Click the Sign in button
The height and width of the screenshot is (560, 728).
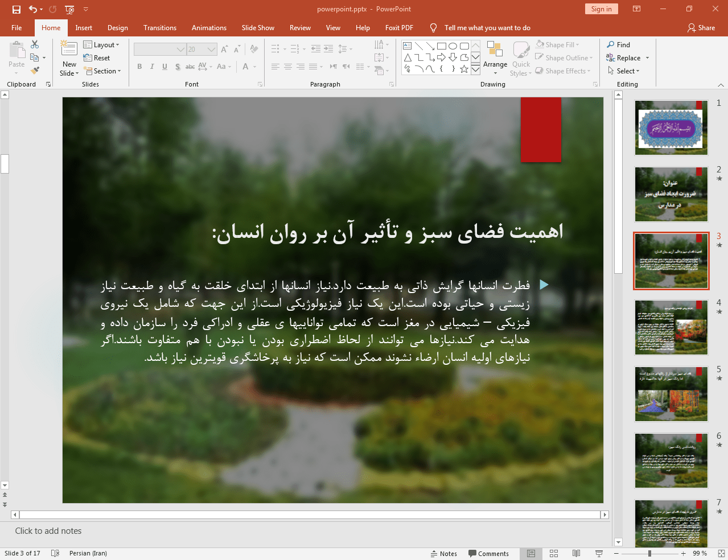click(601, 9)
